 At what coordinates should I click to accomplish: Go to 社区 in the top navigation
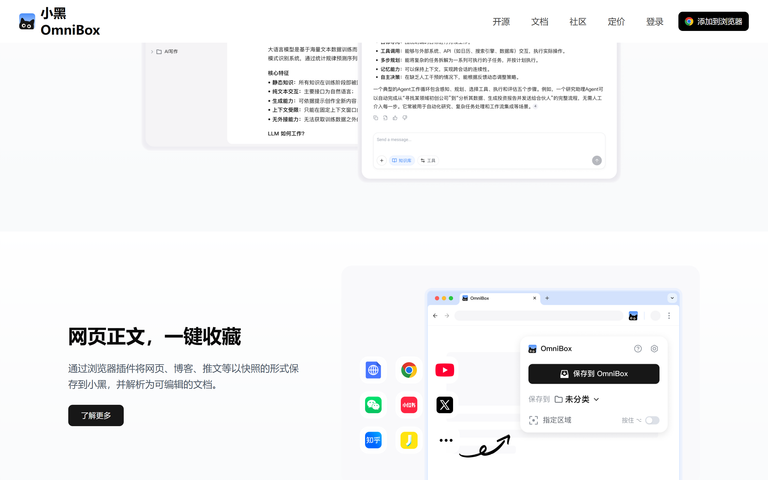coord(577,22)
